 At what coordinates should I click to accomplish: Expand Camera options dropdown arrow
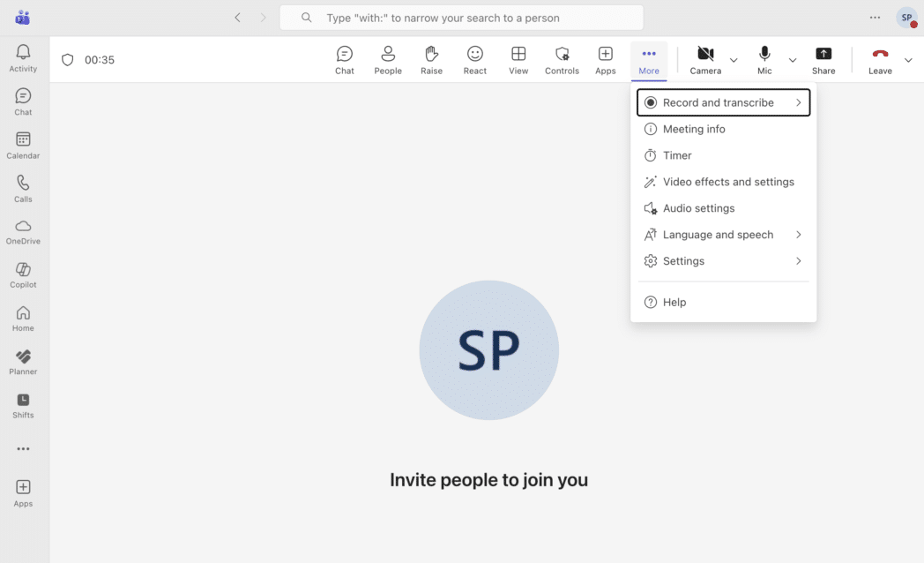point(734,60)
